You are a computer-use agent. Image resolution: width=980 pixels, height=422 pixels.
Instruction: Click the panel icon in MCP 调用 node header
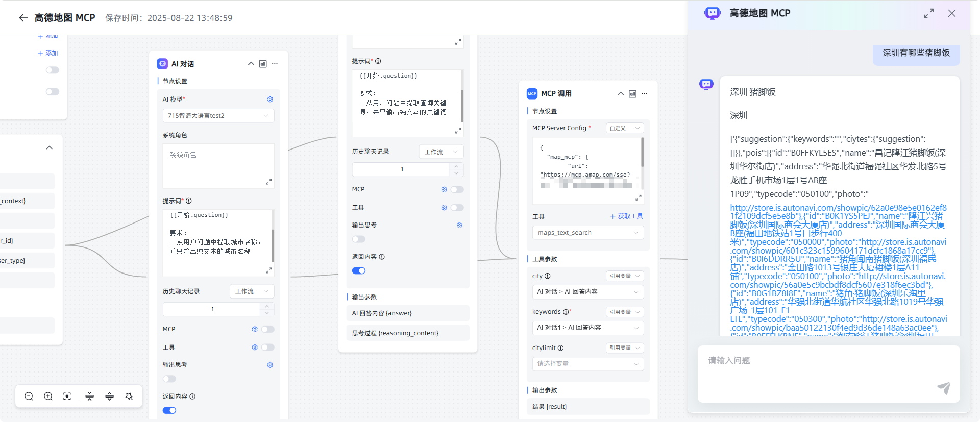(632, 94)
